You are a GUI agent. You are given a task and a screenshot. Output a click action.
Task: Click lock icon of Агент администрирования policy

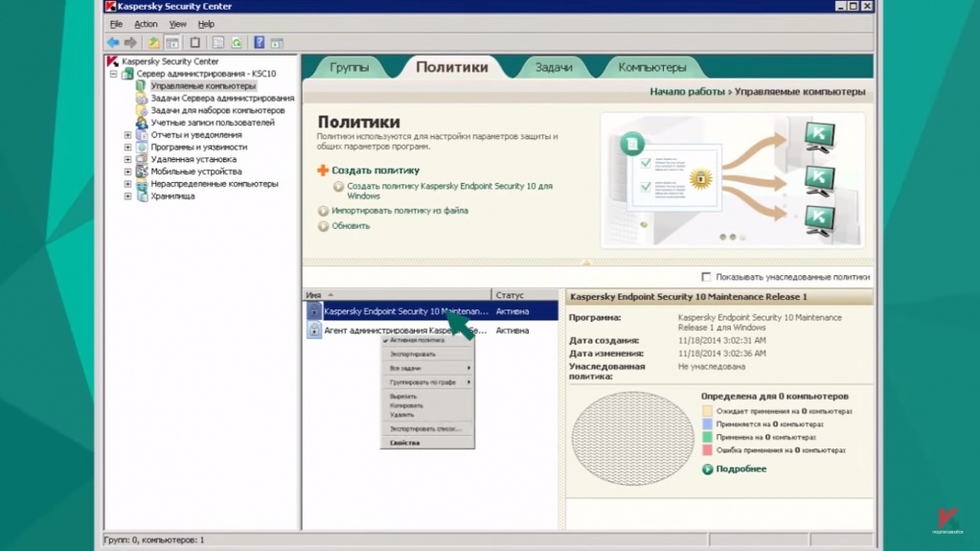coord(314,331)
